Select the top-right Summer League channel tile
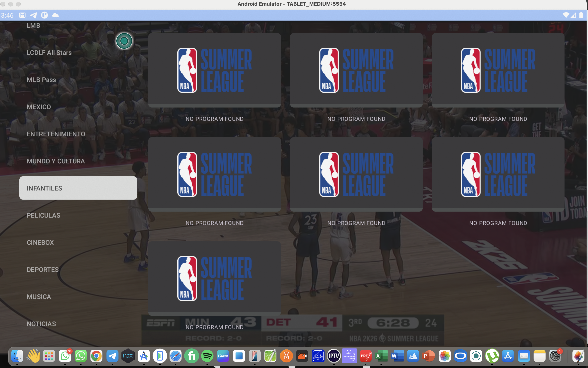 pyautogui.click(x=498, y=70)
